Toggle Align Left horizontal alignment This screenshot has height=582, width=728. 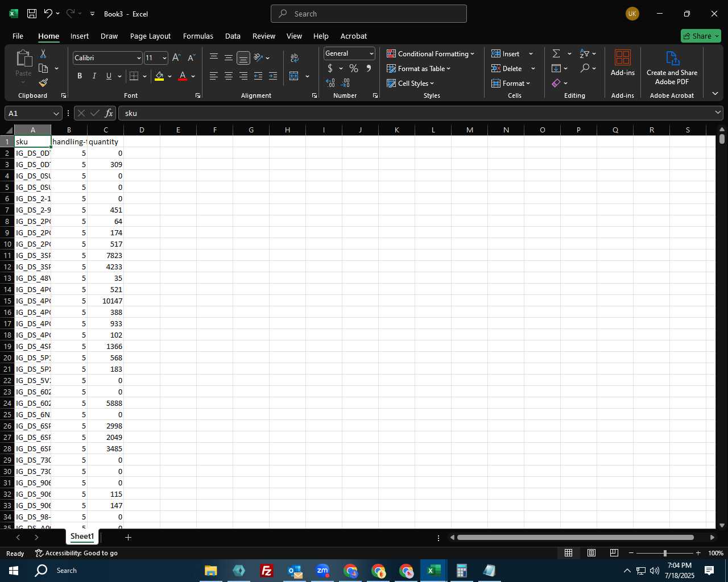coord(214,76)
